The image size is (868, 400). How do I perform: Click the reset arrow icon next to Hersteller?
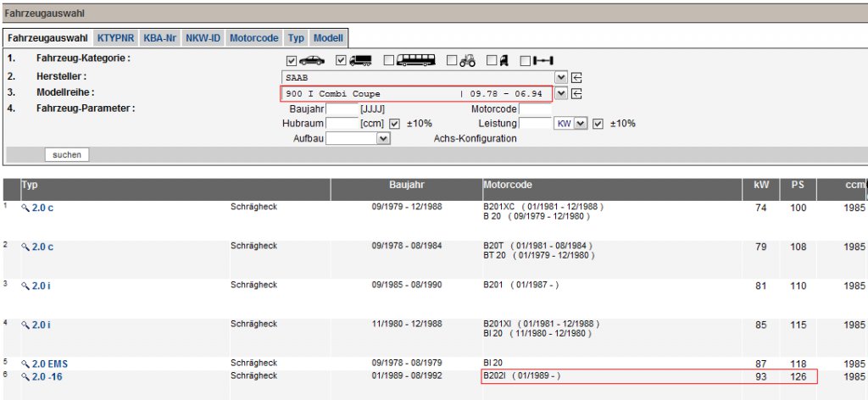click(x=576, y=77)
